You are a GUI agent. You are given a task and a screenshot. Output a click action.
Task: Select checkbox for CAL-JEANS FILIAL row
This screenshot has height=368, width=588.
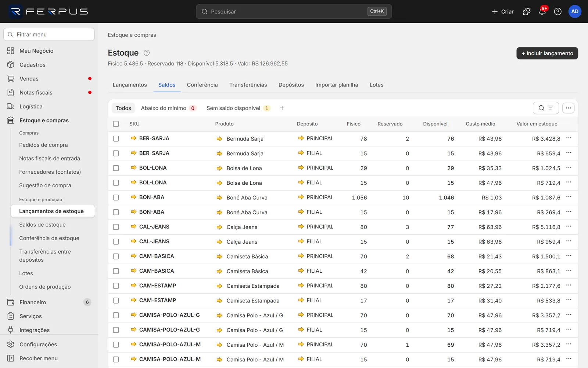click(116, 242)
